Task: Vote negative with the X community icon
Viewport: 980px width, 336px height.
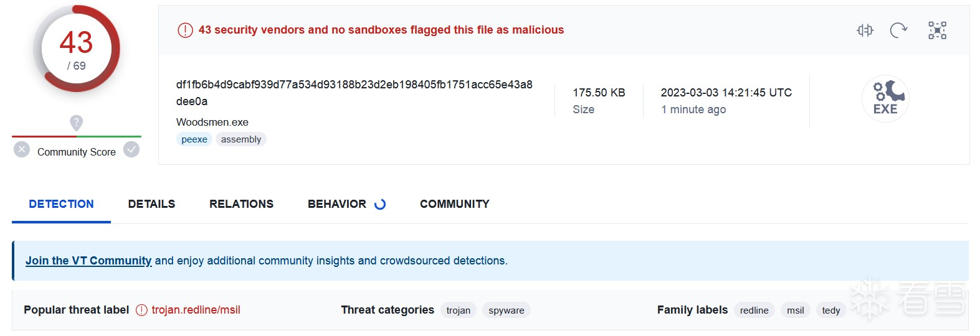Action: click(22, 149)
